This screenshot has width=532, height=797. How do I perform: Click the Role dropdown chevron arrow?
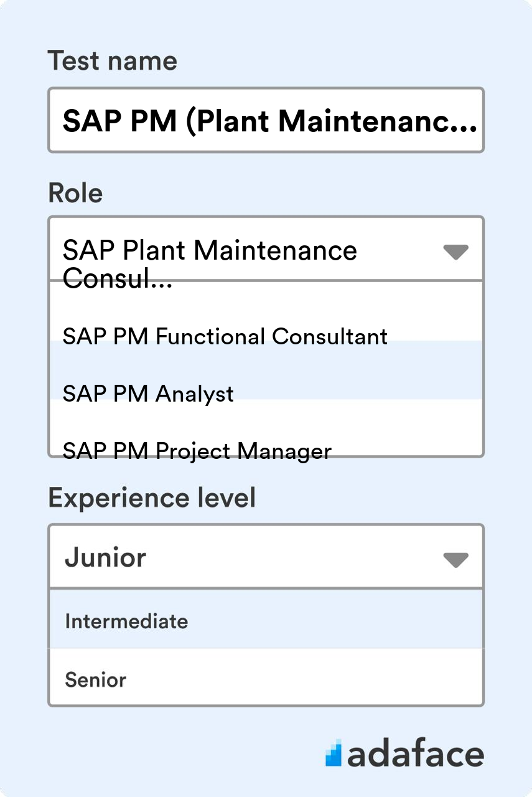pos(456,250)
